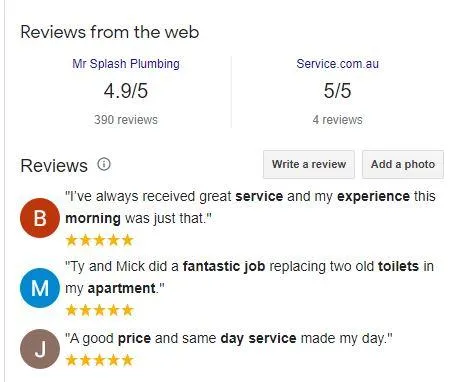Click the 5/5 rating score
Viewport: 455px width, 382px height.
click(337, 91)
